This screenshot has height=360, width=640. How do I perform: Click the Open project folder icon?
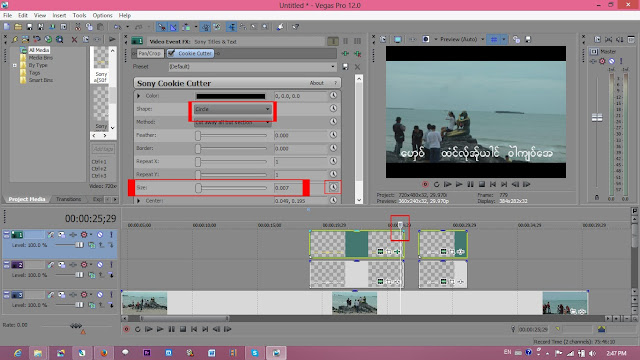[x=18, y=27]
